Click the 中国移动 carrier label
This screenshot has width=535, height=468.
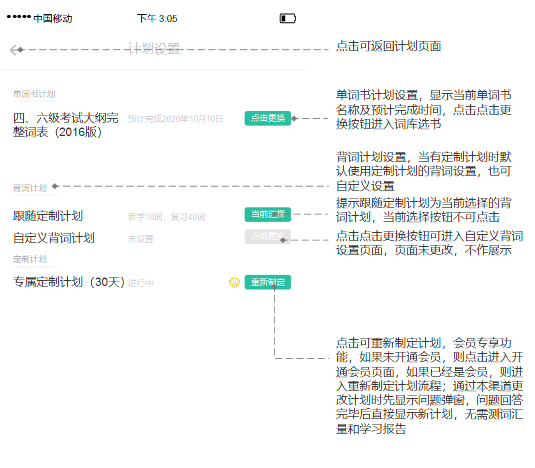click(53, 18)
